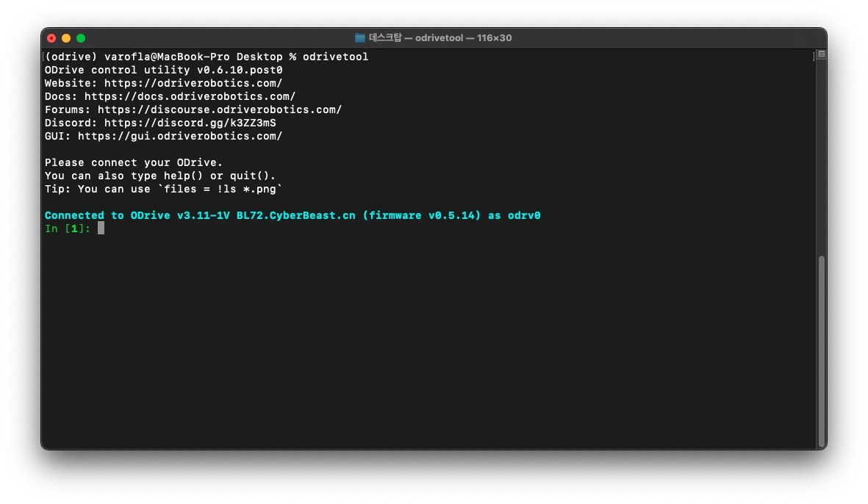Maximize the window with the green button
This screenshot has width=868, height=504.
point(81,38)
